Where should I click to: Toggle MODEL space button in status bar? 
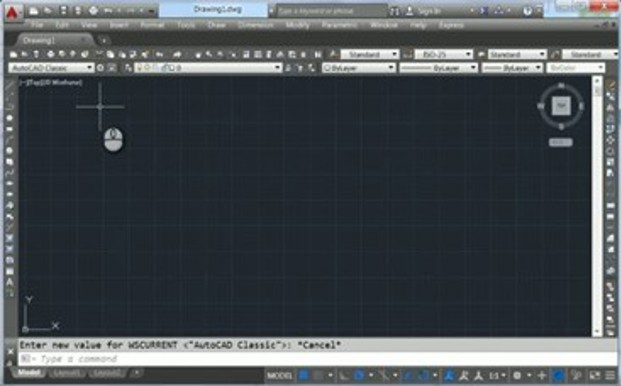click(280, 375)
